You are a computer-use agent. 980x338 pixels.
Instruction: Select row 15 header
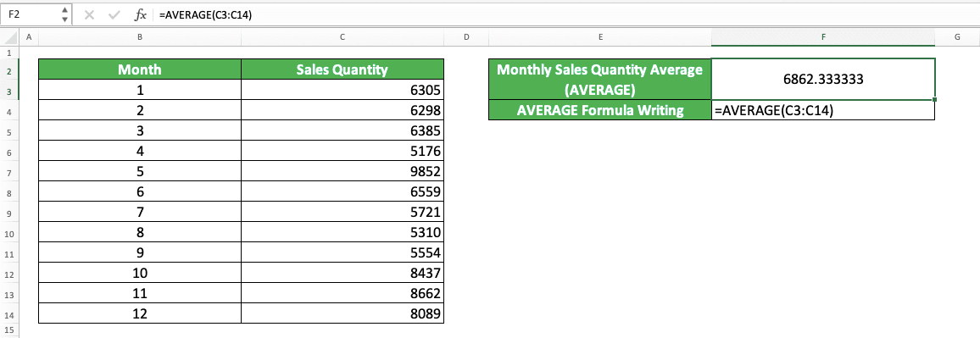point(9,330)
